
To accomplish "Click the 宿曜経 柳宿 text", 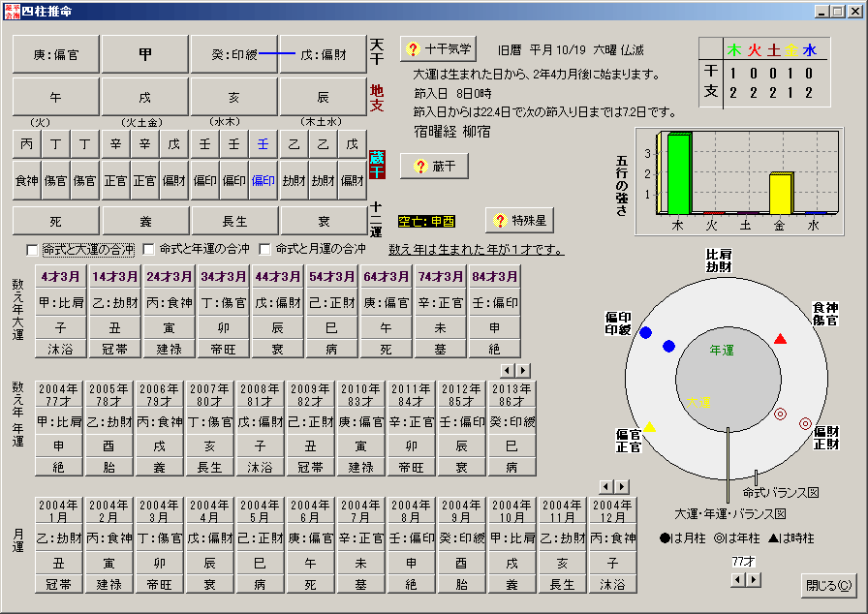I will [x=451, y=132].
